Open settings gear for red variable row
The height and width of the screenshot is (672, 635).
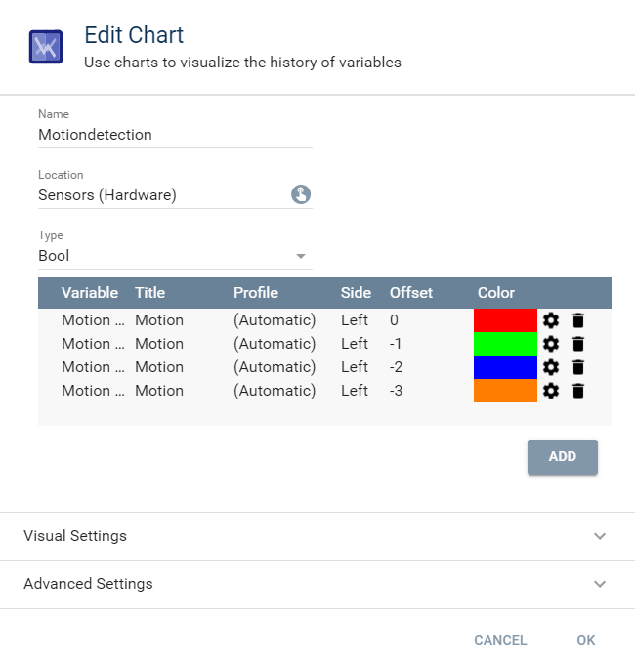(x=551, y=320)
